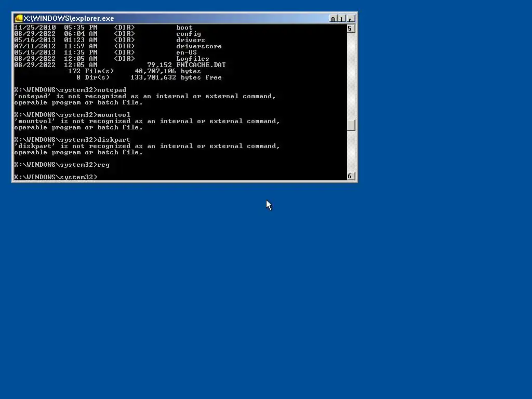The height and width of the screenshot is (399, 532).
Task: Click the "'notepad' is not recognized" error line
Action: click(x=145, y=96)
